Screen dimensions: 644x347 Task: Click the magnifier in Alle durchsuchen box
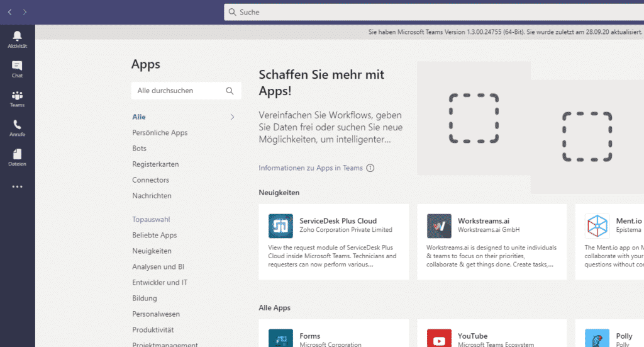click(x=230, y=91)
